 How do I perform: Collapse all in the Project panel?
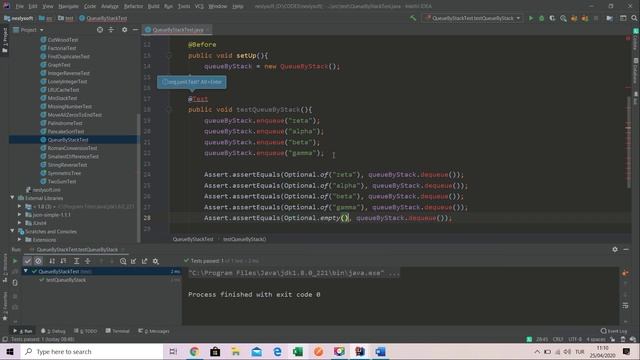pyautogui.click(x=111, y=30)
